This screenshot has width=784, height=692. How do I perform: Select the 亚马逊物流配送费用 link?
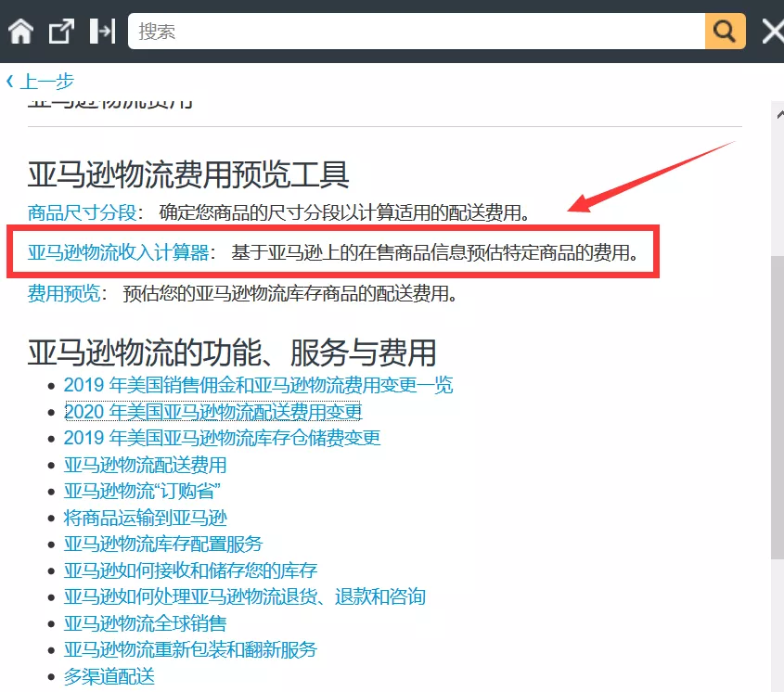pos(145,465)
